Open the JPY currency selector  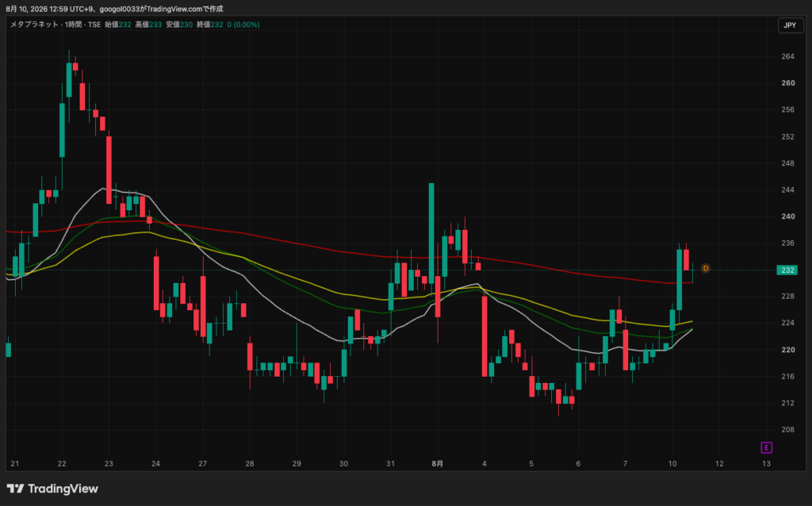click(x=791, y=25)
